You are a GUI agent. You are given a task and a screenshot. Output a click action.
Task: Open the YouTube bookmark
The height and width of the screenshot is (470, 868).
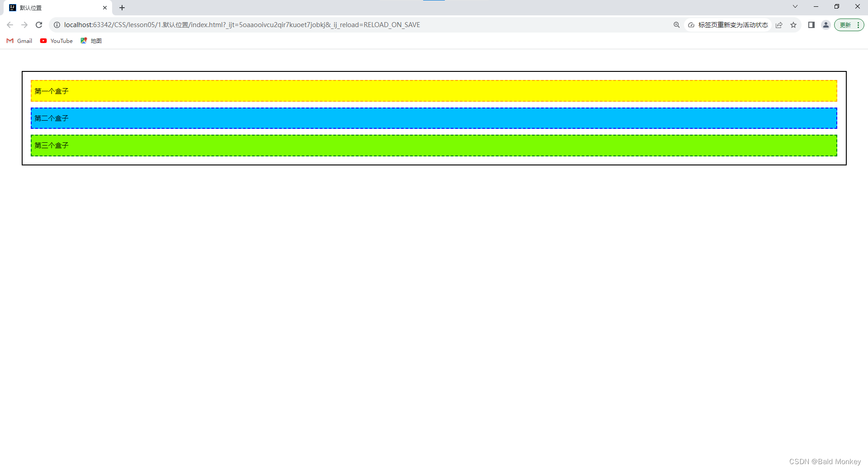click(x=57, y=41)
